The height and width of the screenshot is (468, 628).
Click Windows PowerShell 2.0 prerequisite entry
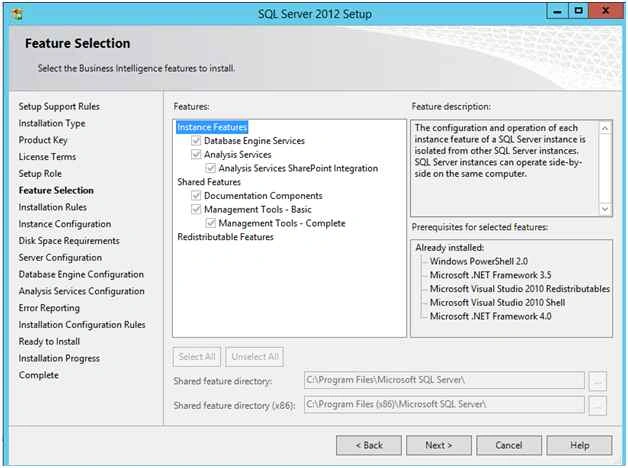point(479,261)
